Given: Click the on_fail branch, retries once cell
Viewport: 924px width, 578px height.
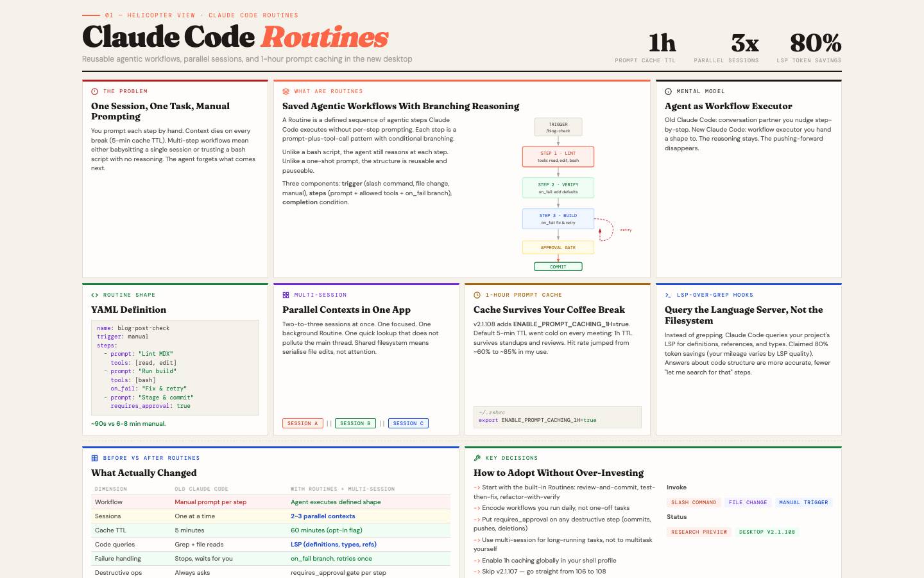Looking at the screenshot, I should [332, 559].
